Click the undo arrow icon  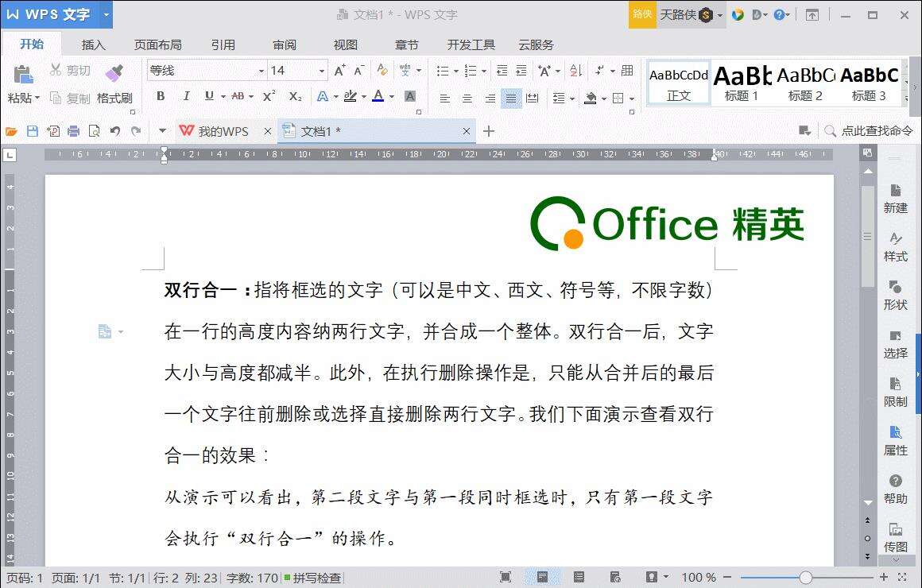click(x=115, y=131)
